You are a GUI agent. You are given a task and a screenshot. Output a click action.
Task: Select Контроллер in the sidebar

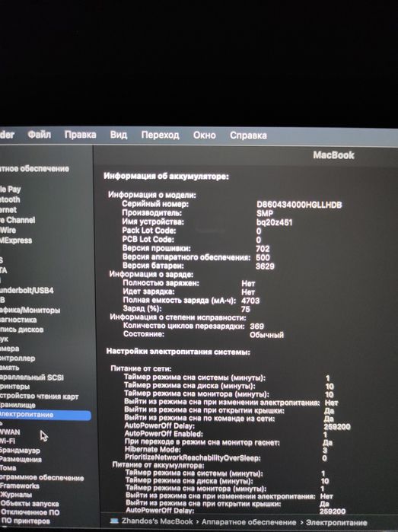[18, 358]
